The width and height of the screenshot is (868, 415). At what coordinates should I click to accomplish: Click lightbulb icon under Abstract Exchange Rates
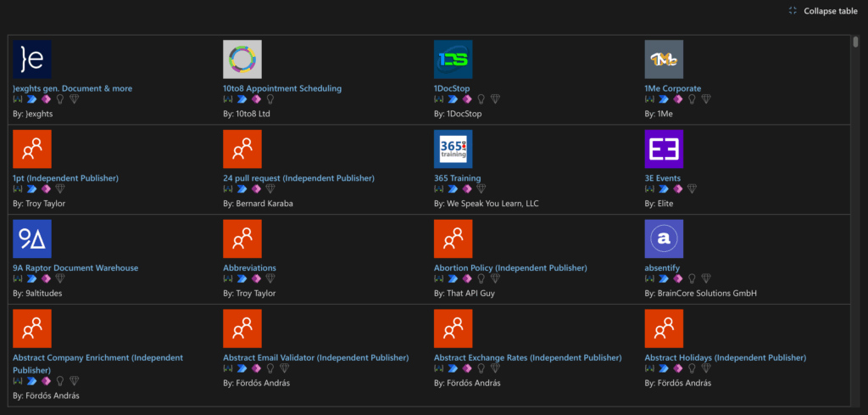point(481,368)
